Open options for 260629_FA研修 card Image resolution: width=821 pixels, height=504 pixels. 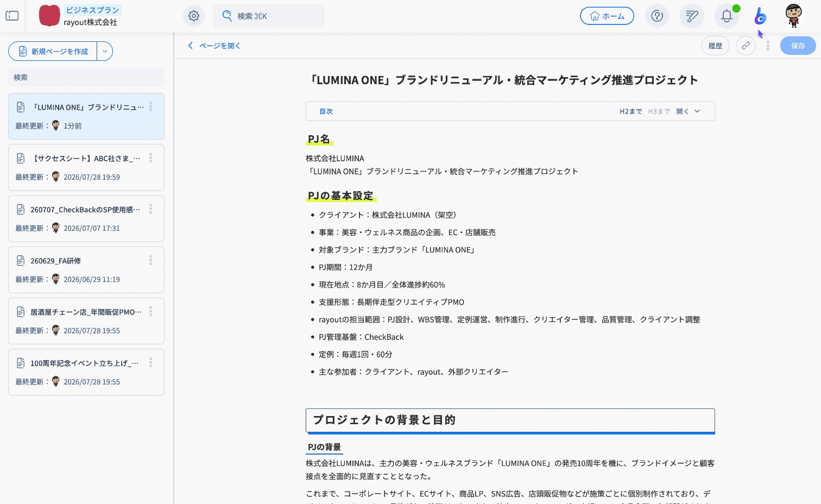pyautogui.click(x=151, y=261)
